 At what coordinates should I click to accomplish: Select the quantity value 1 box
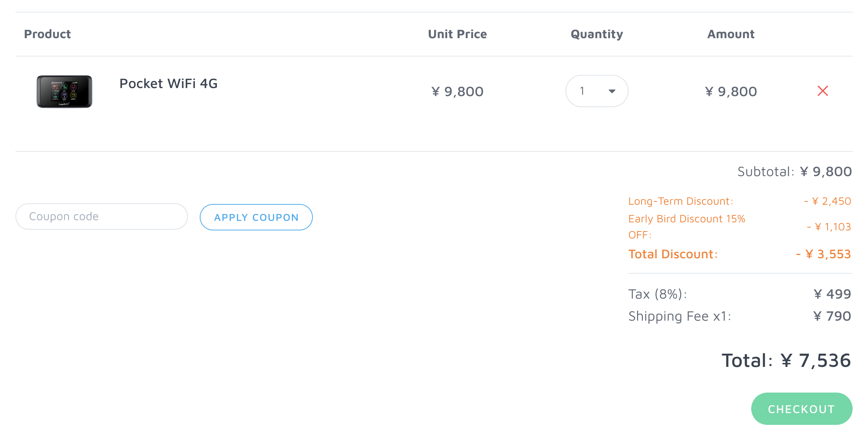597,91
